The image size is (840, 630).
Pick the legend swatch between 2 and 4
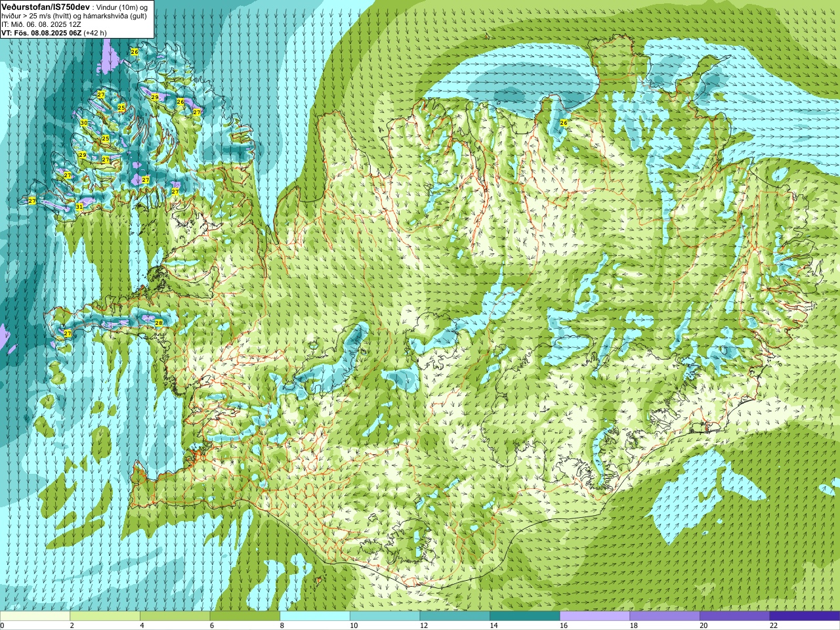[105, 616]
